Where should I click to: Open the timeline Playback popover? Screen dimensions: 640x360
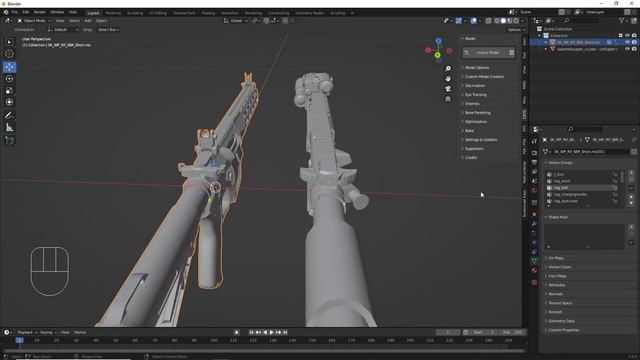[x=27, y=332]
